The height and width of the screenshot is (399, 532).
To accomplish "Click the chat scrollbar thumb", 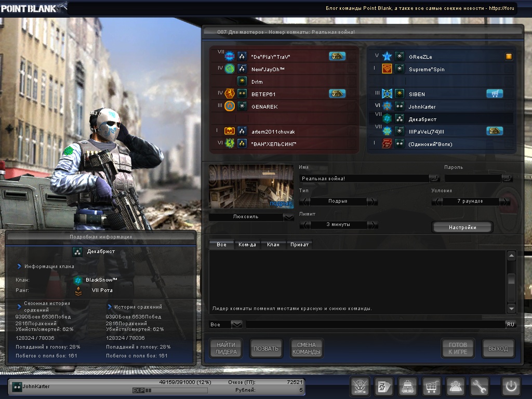I will tap(511, 280).
